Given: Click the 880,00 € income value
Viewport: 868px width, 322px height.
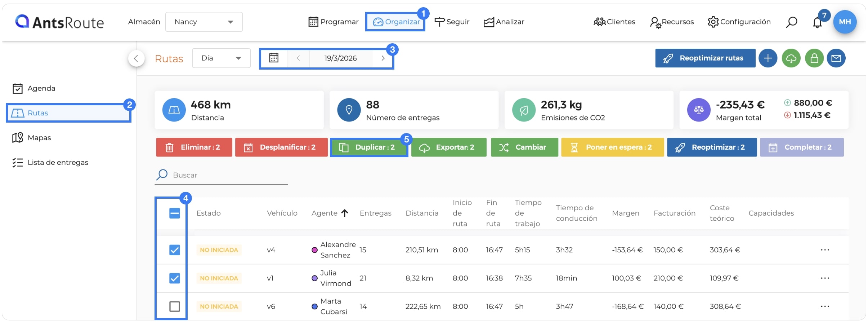Looking at the screenshot, I should pyautogui.click(x=813, y=103).
